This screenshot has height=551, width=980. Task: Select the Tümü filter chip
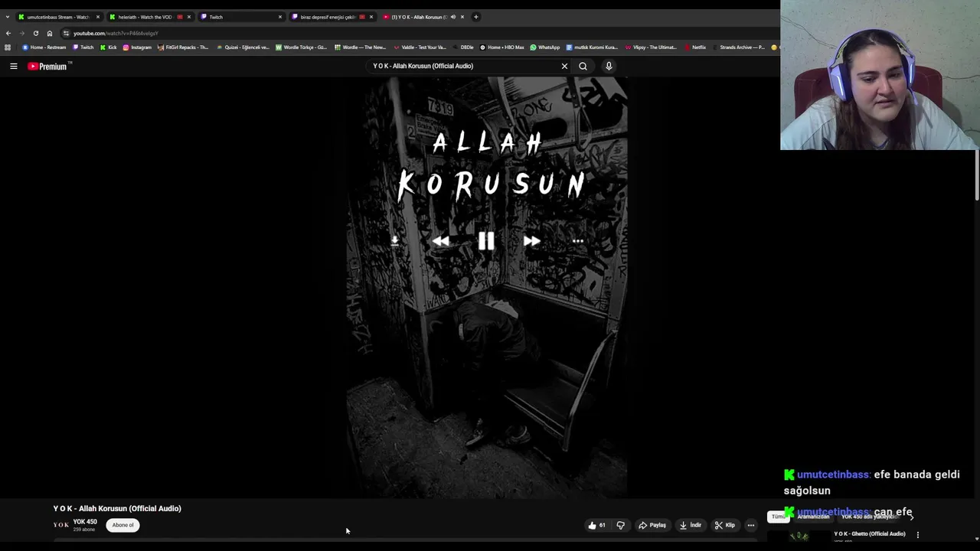tap(778, 517)
